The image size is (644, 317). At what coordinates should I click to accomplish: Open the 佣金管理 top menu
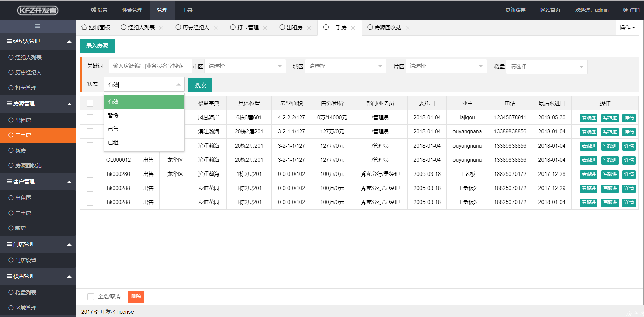[132, 10]
